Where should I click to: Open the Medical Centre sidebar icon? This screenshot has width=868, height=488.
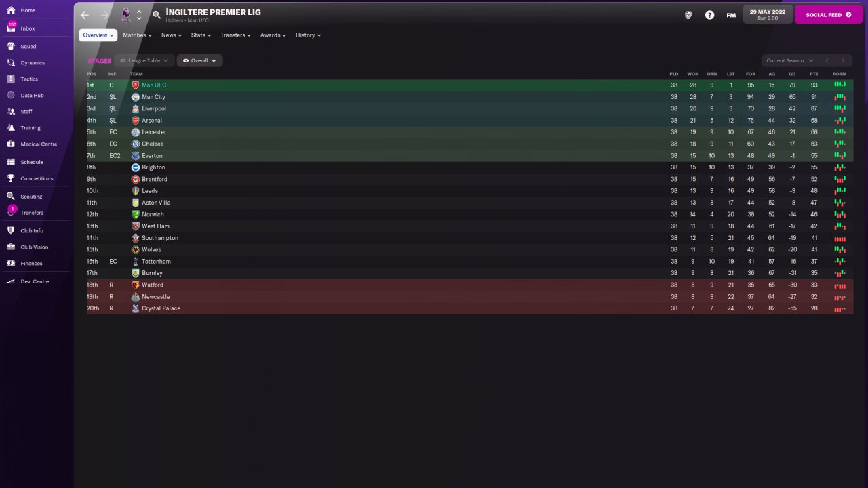pos(11,144)
